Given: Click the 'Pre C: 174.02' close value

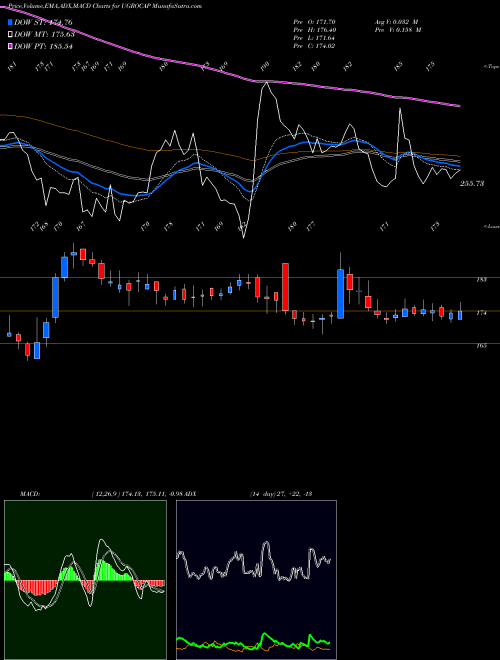Looking at the screenshot, I should click(x=314, y=46).
